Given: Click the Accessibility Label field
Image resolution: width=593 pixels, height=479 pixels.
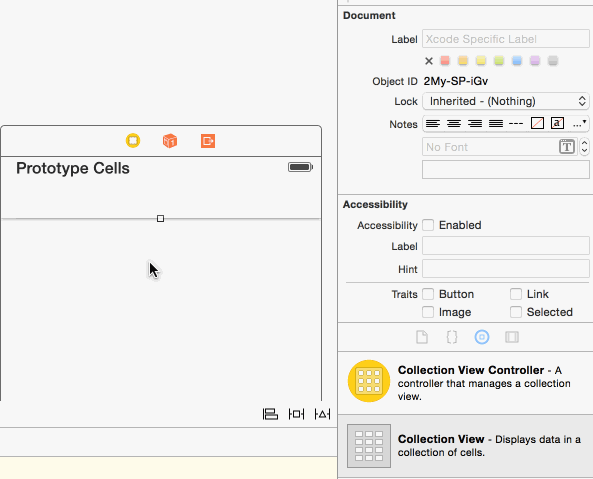Looking at the screenshot, I should point(506,246).
